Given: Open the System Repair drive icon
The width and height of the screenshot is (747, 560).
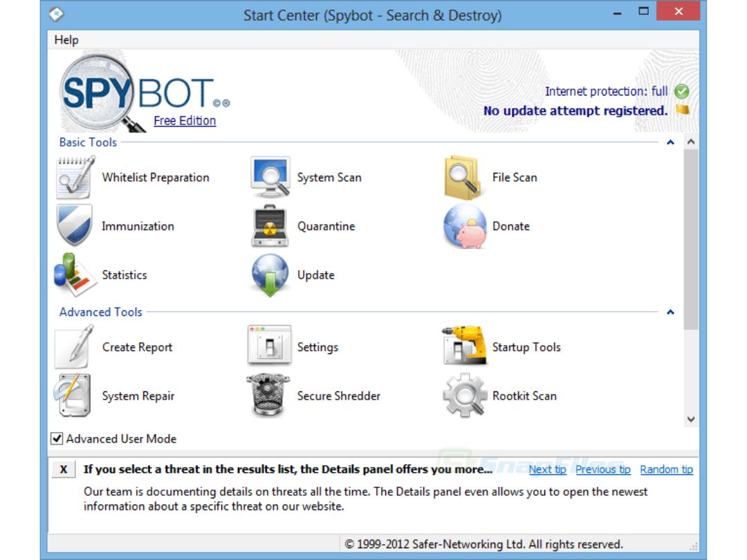Looking at the screenshot, I should tap(73, 395).
